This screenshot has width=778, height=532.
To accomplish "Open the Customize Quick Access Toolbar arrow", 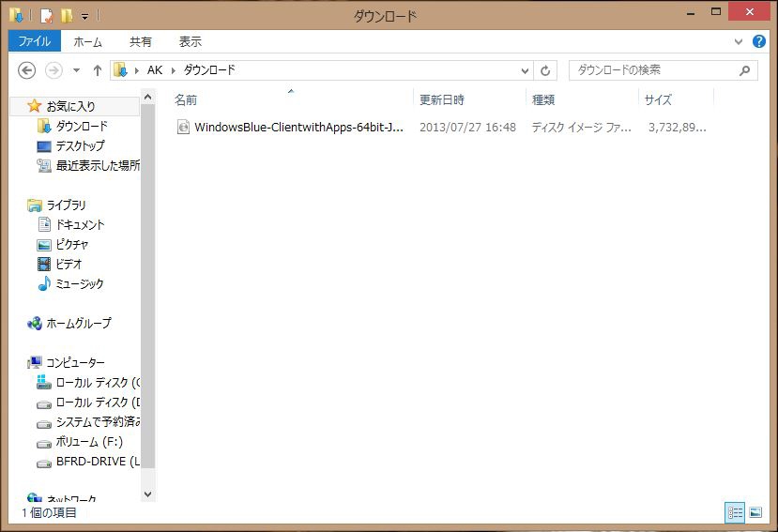I will tap(84, 17).
